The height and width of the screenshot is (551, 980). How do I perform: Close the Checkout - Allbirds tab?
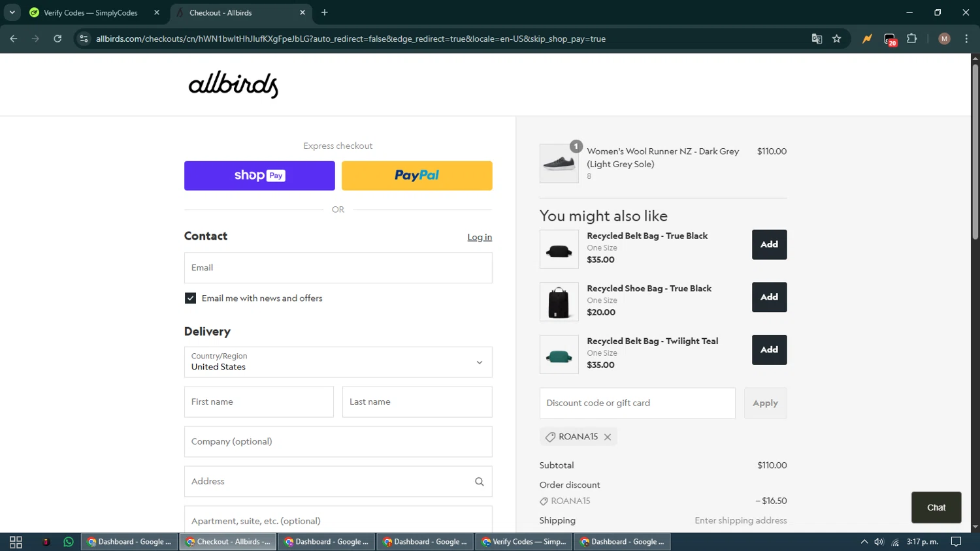click(302, 12)
